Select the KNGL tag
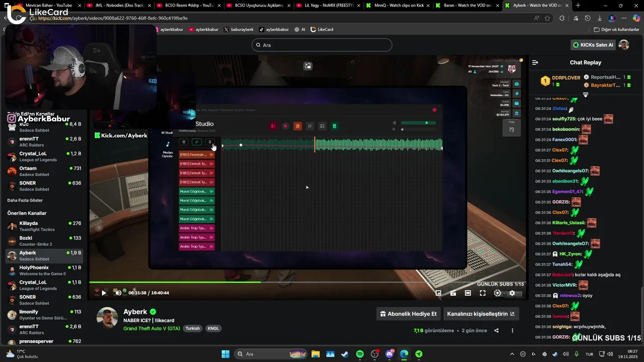The width and height of the screenshot is (644, 362). 213,328
